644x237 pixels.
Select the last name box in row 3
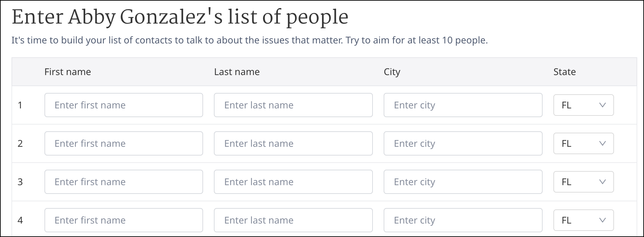click(293, 182)
